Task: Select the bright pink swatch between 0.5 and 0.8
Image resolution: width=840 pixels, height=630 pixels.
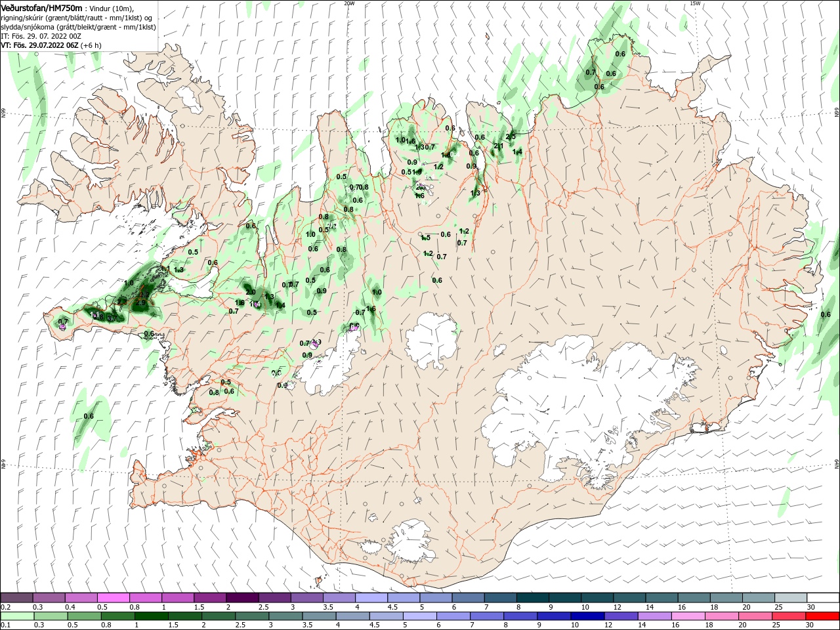Action: (114, 598)
